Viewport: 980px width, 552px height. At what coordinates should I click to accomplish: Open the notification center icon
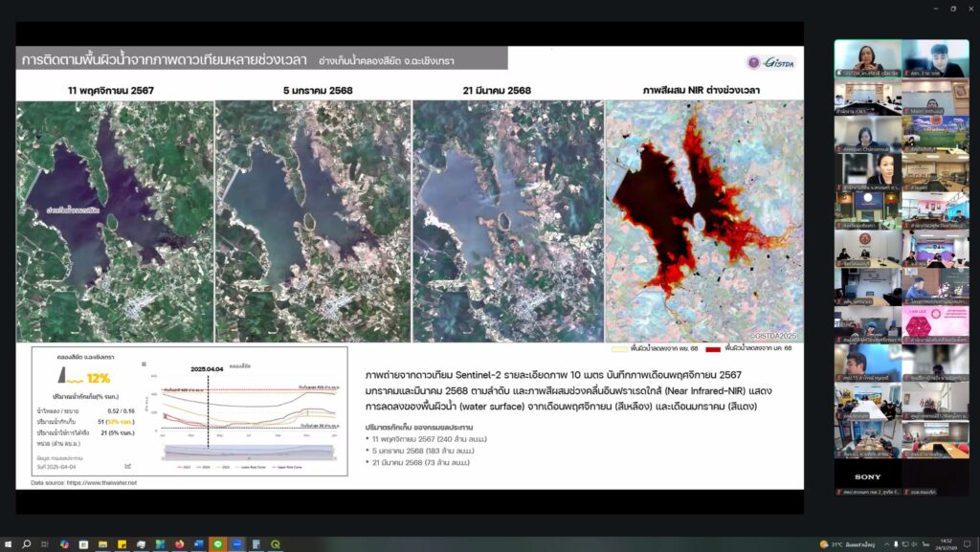[966, 544]
